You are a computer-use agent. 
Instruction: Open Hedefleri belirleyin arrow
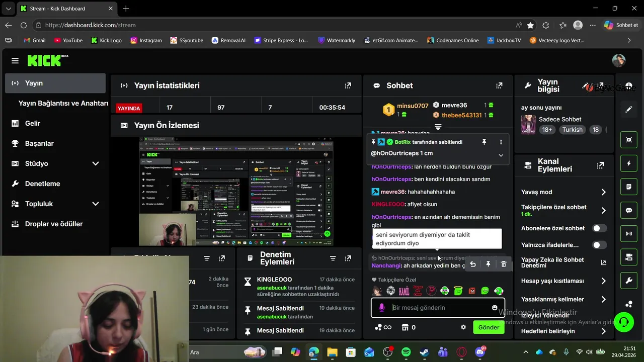click(603, 331)
